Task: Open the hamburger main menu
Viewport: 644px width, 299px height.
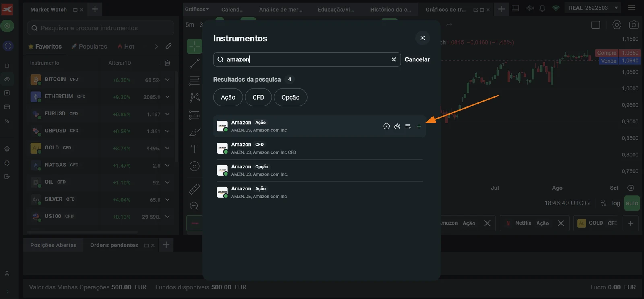Action: click(x=632, y=8)
